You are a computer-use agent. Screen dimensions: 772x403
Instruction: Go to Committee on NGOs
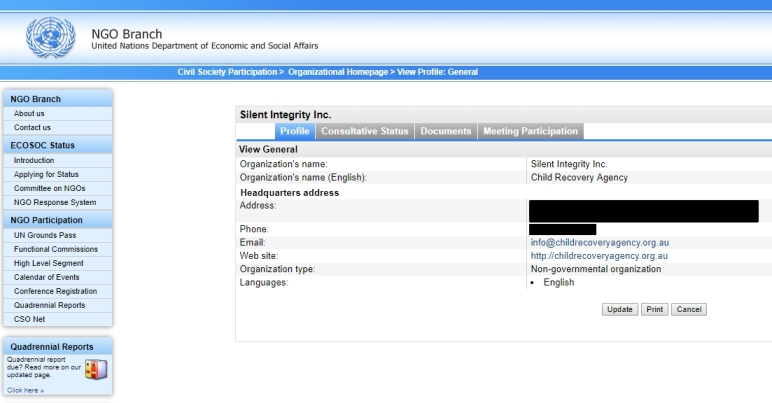pos(48,188)
